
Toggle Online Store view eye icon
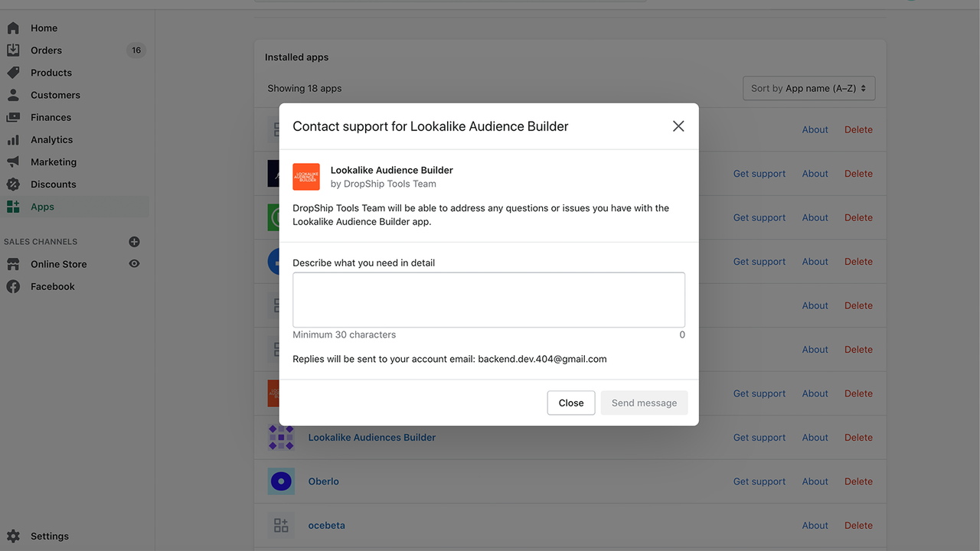[x=134, y=264]
